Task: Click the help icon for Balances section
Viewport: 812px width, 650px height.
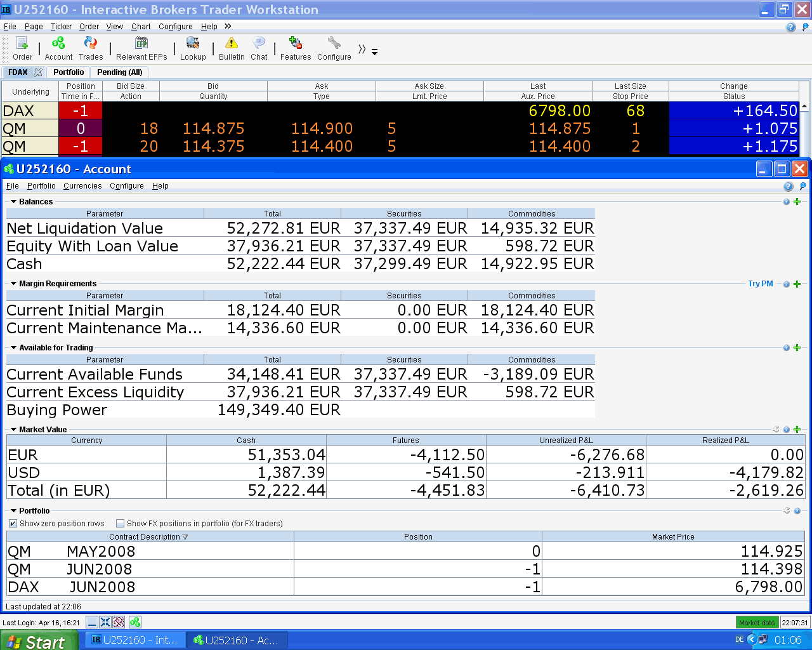Action: [x=787, y=202]
